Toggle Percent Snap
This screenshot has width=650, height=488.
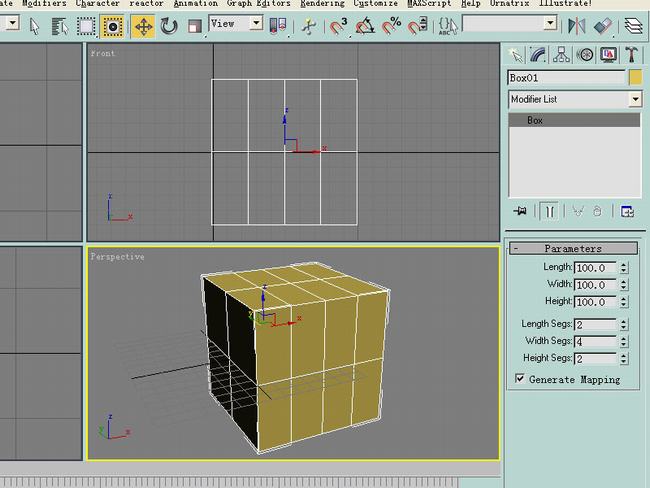391,26
